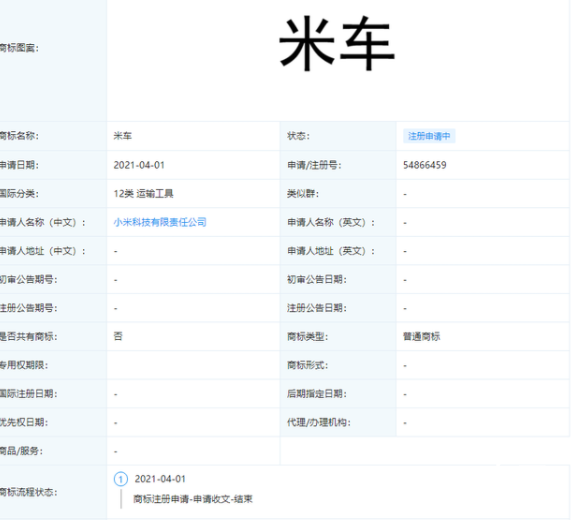The image size is (571, 520).
Task: Select the 普通商标 trademark type value
Action: coord(422,336)
